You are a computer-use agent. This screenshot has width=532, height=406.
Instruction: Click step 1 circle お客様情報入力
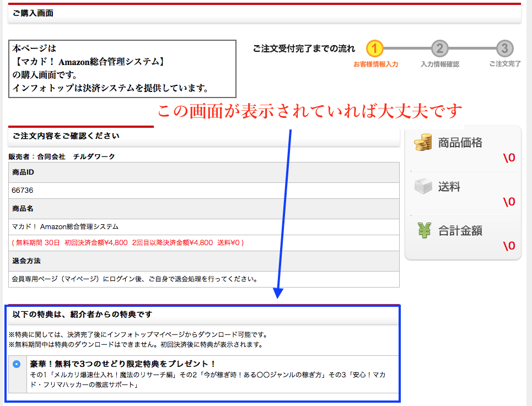click(374, 48)
